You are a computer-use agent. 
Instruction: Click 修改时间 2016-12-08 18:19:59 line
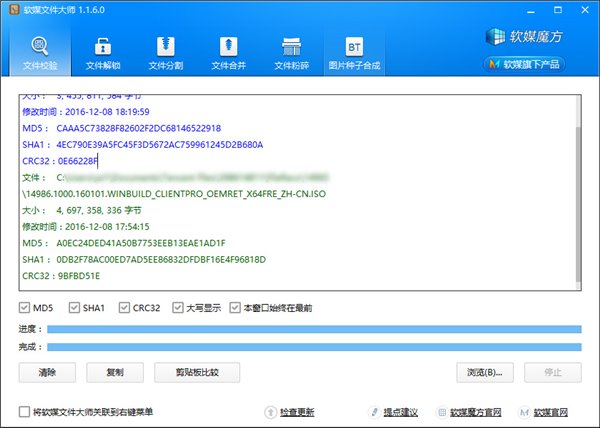coord(86,112)
